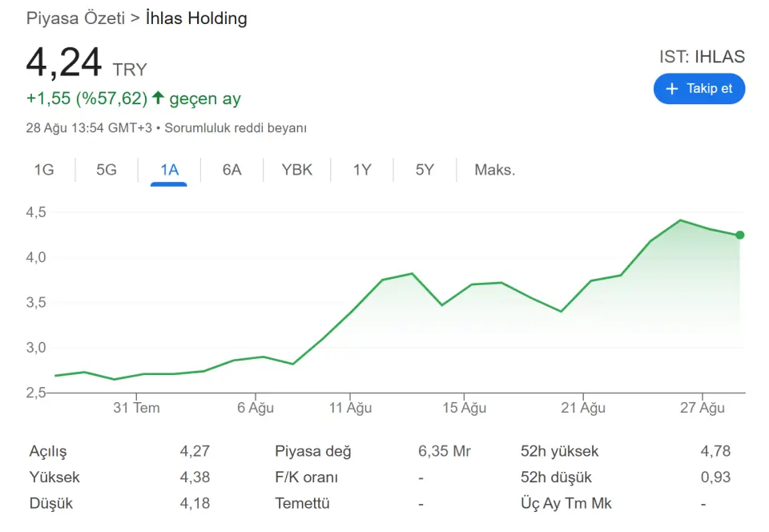Click the 21 Ağu axis date label
The width and height of the screenshot is (769, 532).
click(583, 408)
